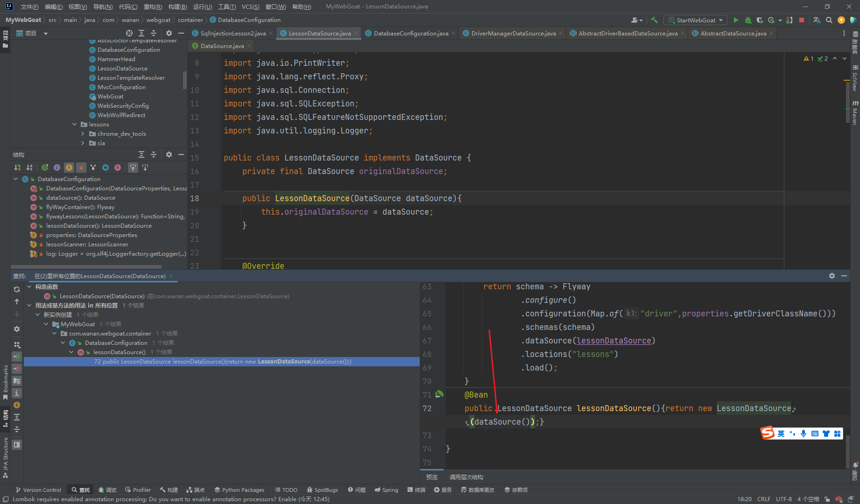
Task: Run StartWebGoat with the green play button
Action: tap(736, 20)
